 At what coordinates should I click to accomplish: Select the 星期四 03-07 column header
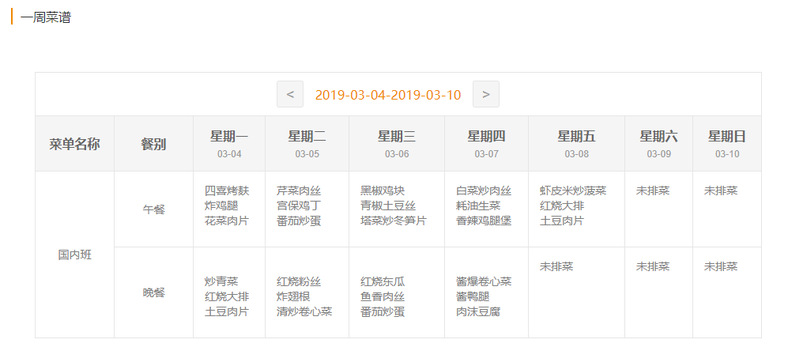point(487,144)
